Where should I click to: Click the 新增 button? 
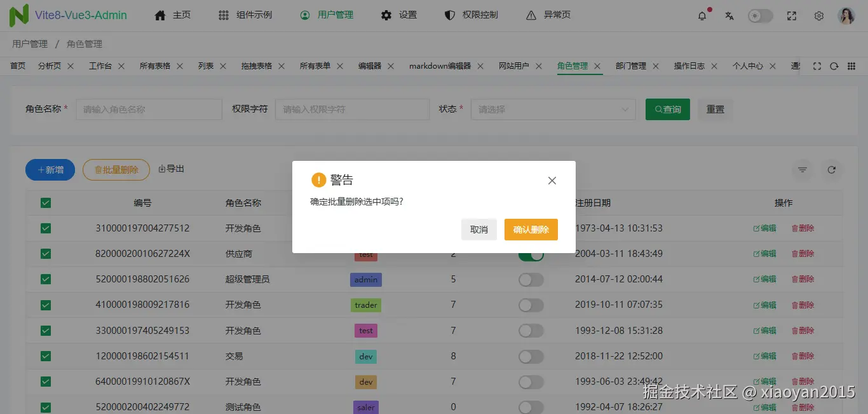tap(50, 170)
